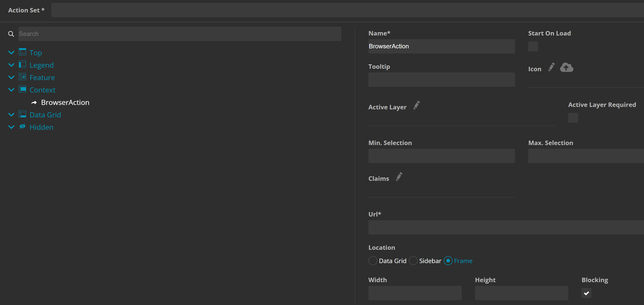Focus the Tooltip text field
The height and width of the screenshot is (305, 644).
pos(441,80)
